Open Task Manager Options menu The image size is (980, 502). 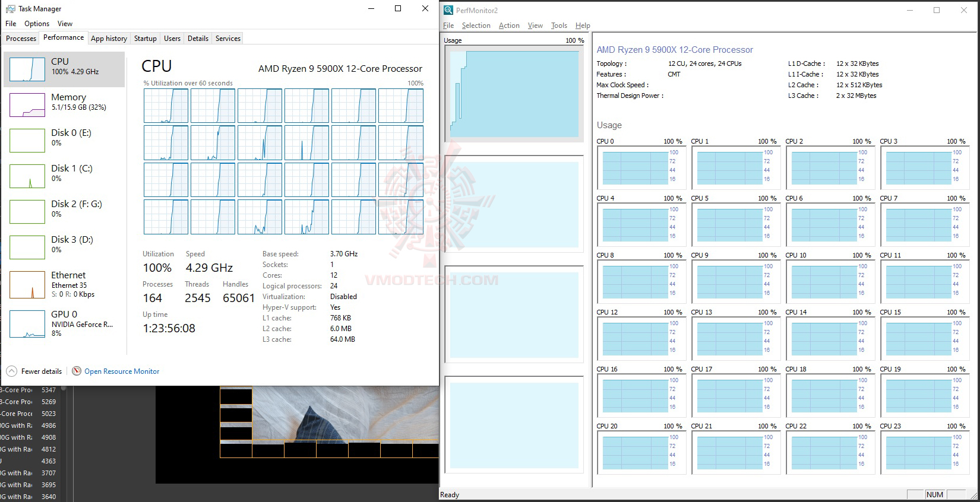click(x=37, y=24)
